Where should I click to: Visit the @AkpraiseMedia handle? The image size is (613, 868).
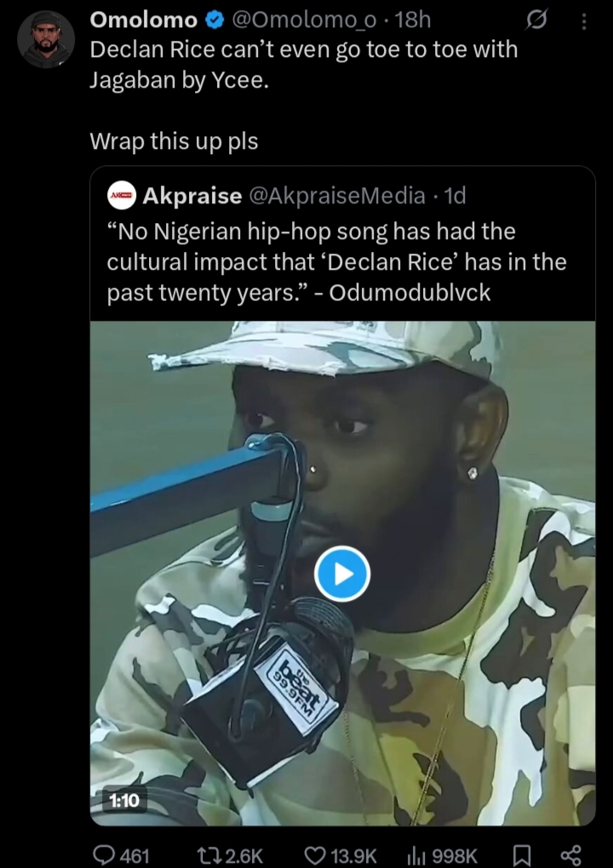[x=336, y=196]
